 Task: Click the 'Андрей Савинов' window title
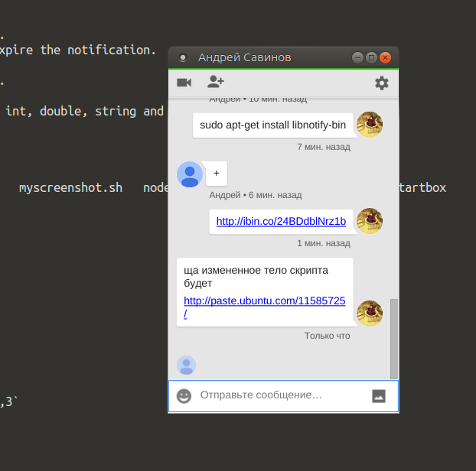pos(245,57)
